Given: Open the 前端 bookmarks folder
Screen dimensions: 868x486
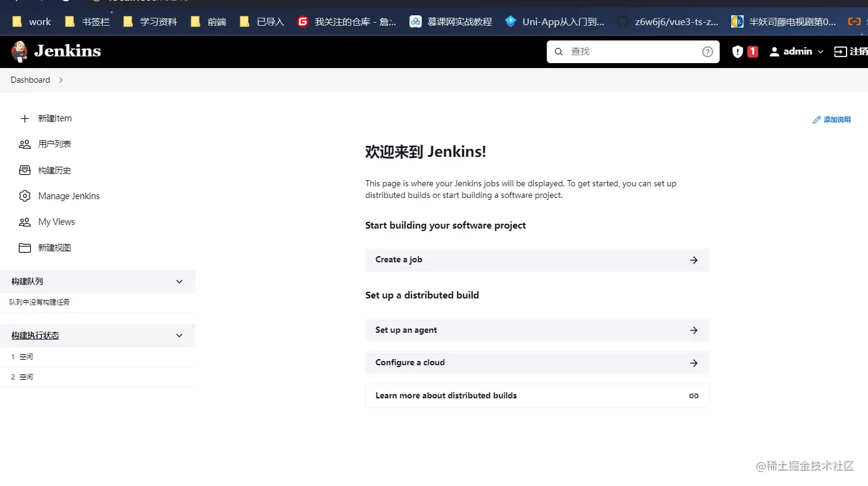Looking at the screenshot, I should tap(208, 21).
